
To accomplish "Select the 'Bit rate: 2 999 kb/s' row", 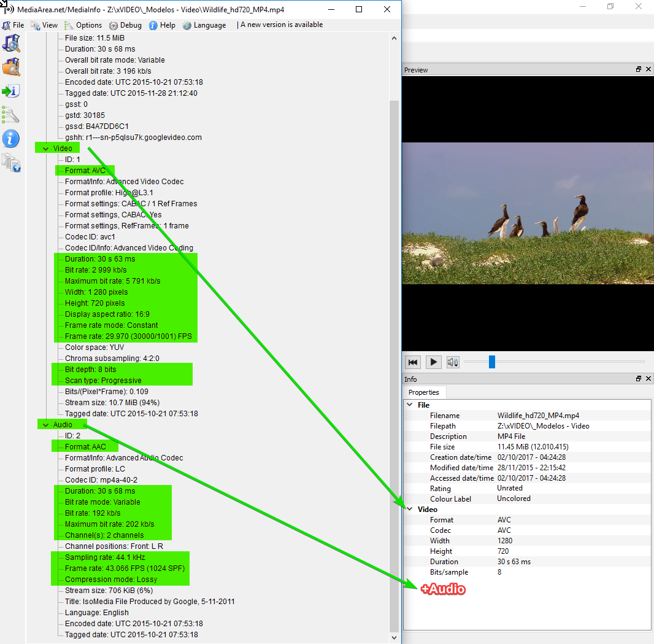I will pyautogui.click(x=96, y=270).
